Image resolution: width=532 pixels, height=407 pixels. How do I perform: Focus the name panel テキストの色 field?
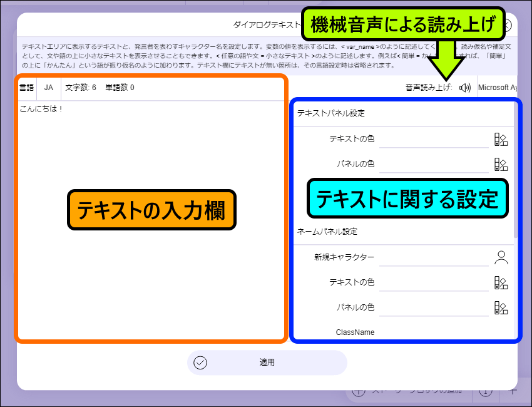point(434,282)
